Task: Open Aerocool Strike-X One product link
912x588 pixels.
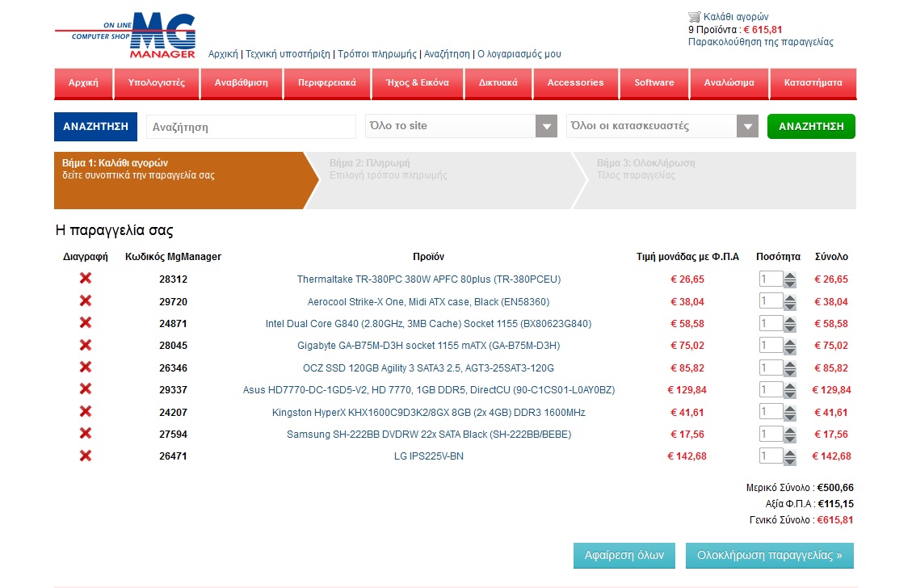Action: point(429,302)
